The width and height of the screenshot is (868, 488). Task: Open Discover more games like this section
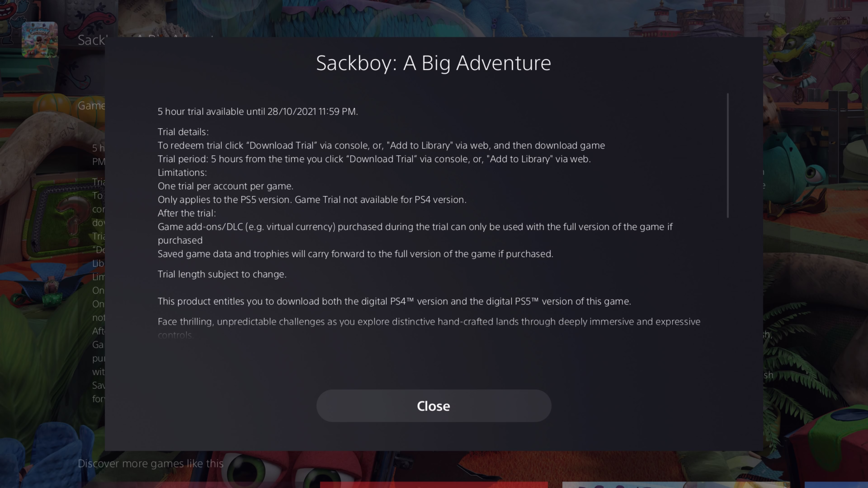click(151, 463)
